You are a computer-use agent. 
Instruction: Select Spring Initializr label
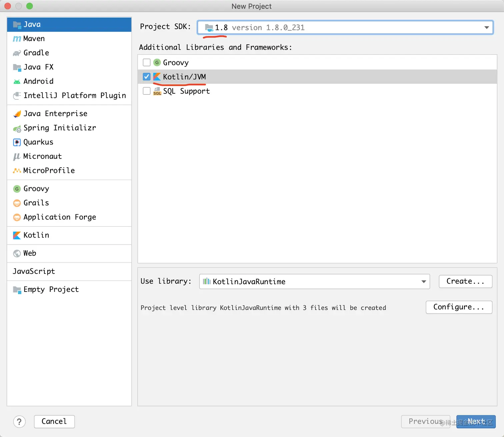point(60,128)
